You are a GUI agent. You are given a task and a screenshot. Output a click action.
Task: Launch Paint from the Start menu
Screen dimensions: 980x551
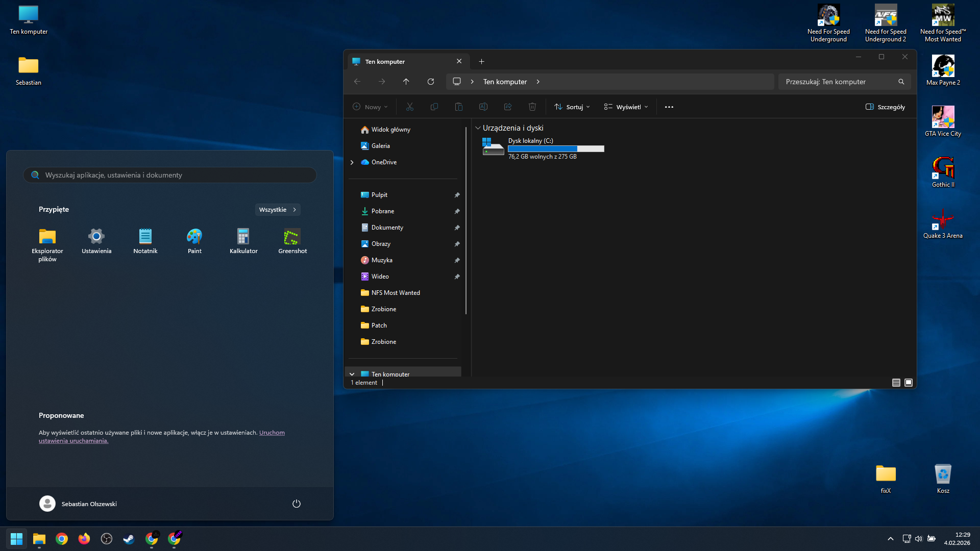[194, 241]
